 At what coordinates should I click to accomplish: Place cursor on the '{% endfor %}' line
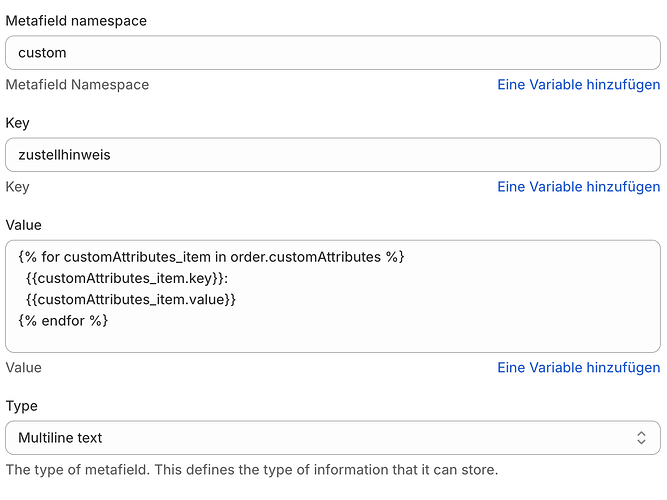(x=63, y=321)
